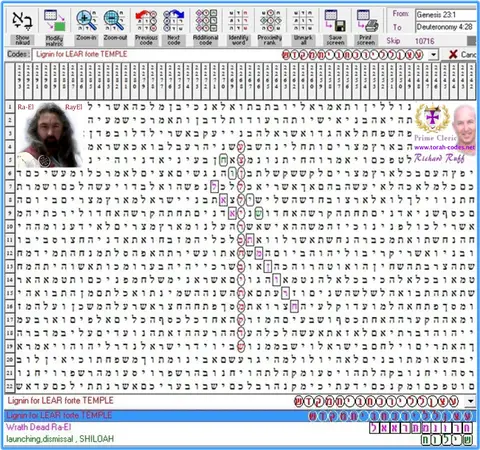The width and height of the screenshot is (480, 450).
Task: Open the www.torah-codes.net link
Action: (444, 147)
